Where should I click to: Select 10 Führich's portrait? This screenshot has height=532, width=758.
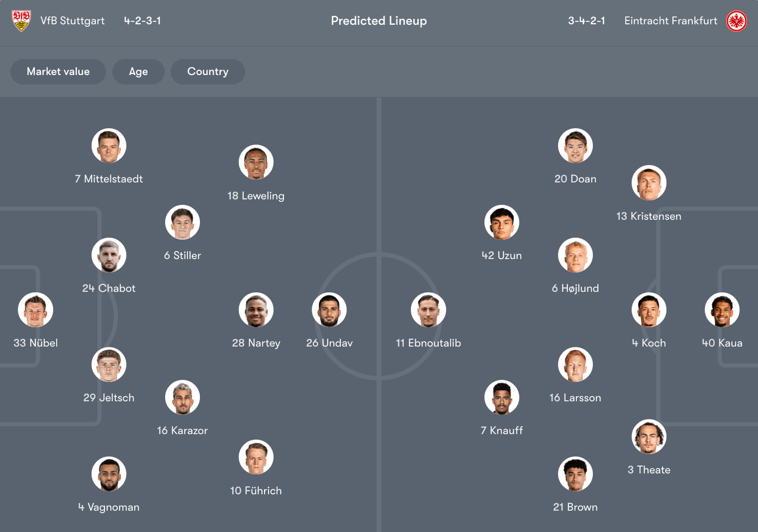click(x=256, y=457)
